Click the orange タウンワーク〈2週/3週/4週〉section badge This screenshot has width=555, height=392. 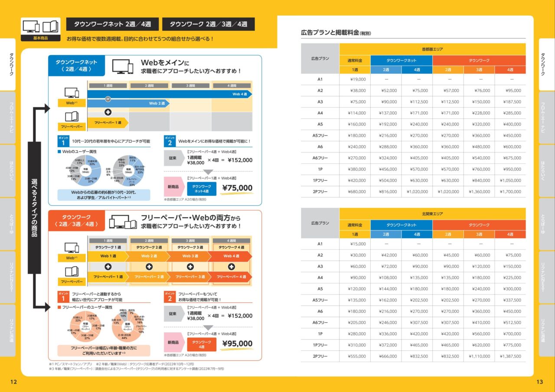pyautogui.click(x=76, y=220)
